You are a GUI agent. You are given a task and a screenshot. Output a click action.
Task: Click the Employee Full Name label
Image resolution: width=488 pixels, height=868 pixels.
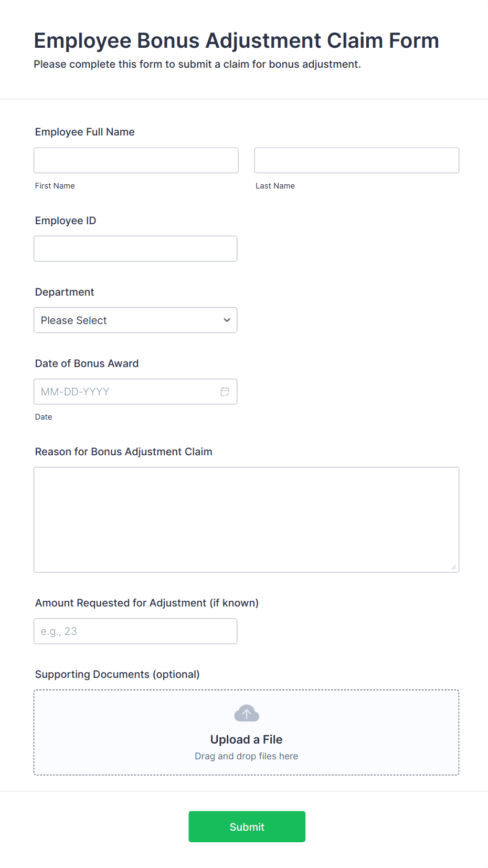pos(85,132)
